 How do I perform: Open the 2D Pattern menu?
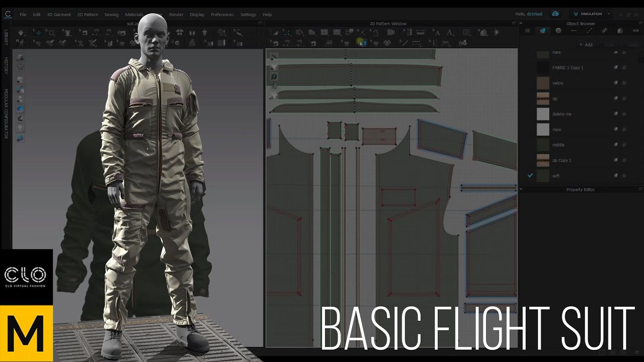[88, 15]
